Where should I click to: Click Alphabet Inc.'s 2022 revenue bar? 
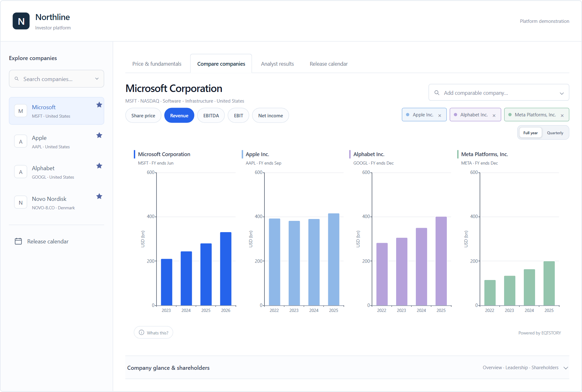382,274
